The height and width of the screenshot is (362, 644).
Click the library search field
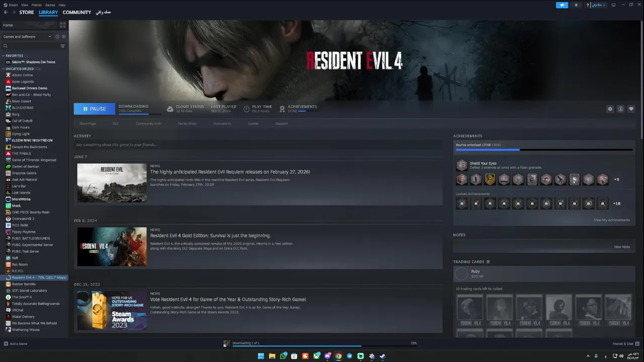pyautogui.click(x=30, y=46)
